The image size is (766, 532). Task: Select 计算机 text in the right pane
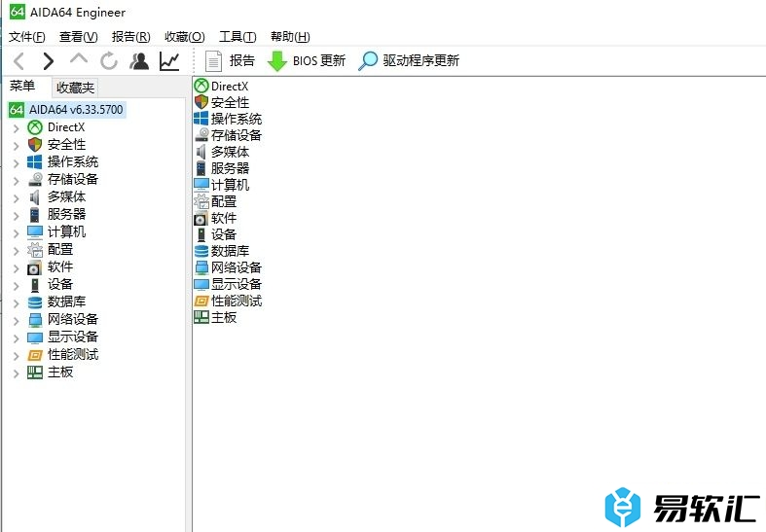tap(230, 186)
